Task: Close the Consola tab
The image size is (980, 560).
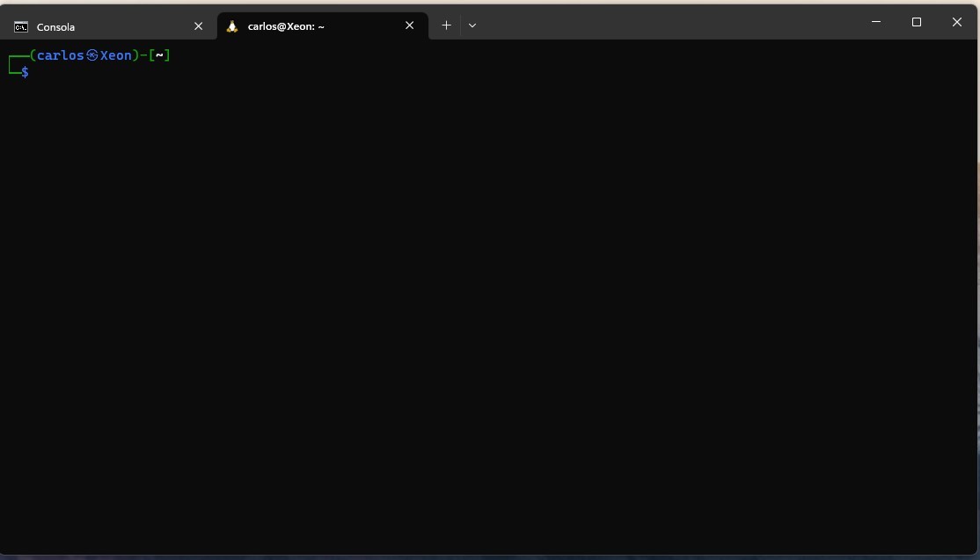Action: tap(198, 26)
